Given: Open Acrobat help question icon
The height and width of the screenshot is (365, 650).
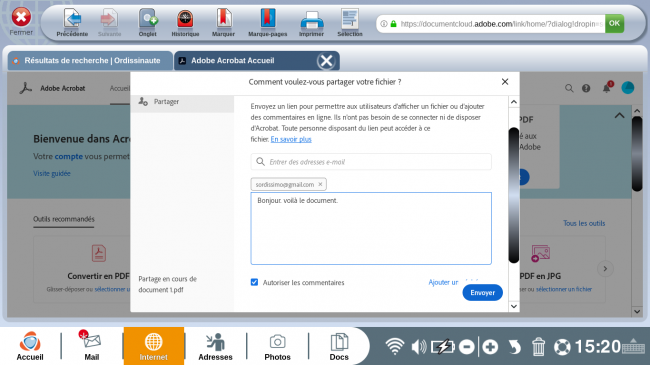Looking at the screenshot, I should pyautogui.click(x=586, y=88).
